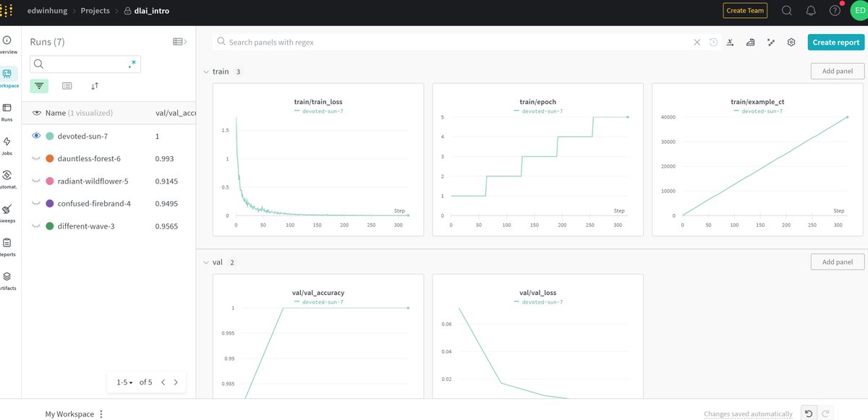Open the notifications bell
Screen dimensions: 868x420
[811, 11]
